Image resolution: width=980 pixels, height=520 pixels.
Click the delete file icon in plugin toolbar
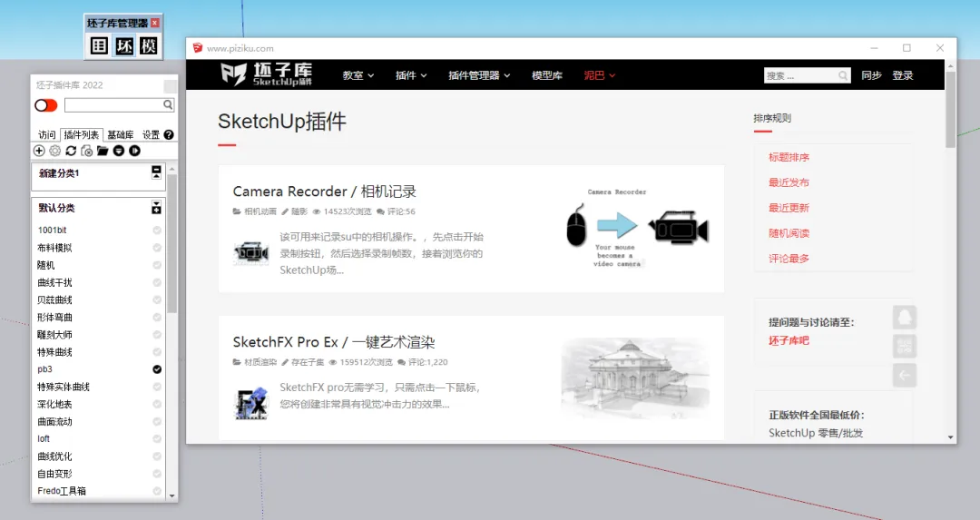click(87, 151)
